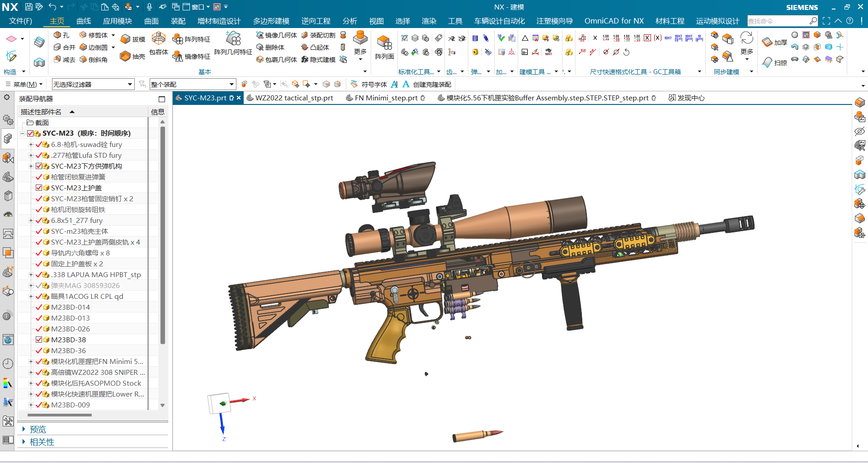Close the SYC-M23.prt tab

point(239,98)
